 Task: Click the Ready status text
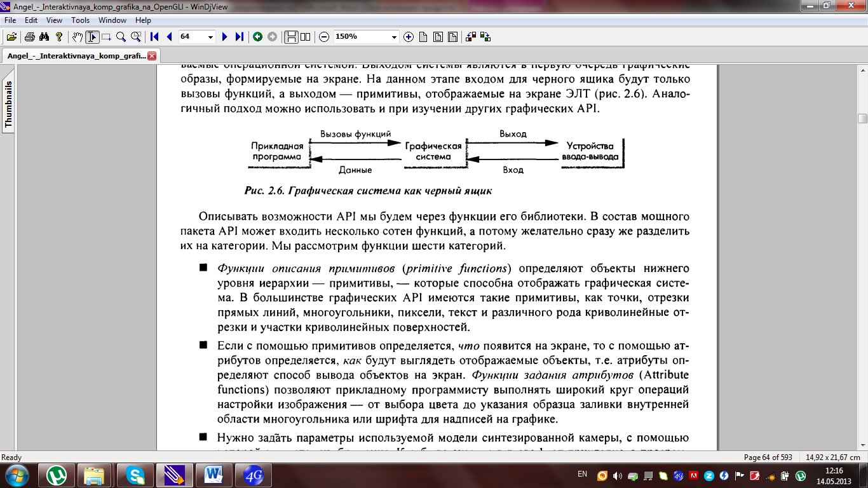click(x=11, y=457)
